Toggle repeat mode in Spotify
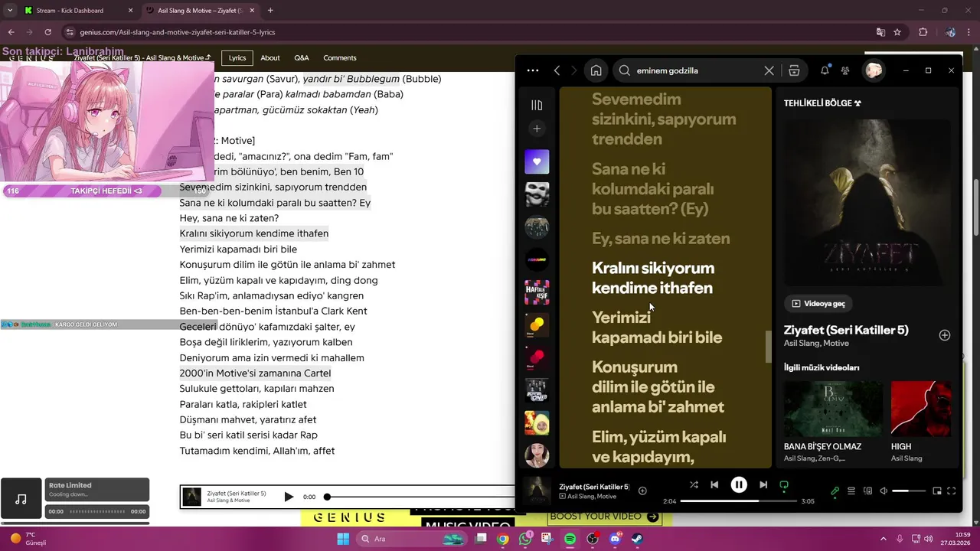This screenshot has height=551, width=980. click(x=784, y=484)
